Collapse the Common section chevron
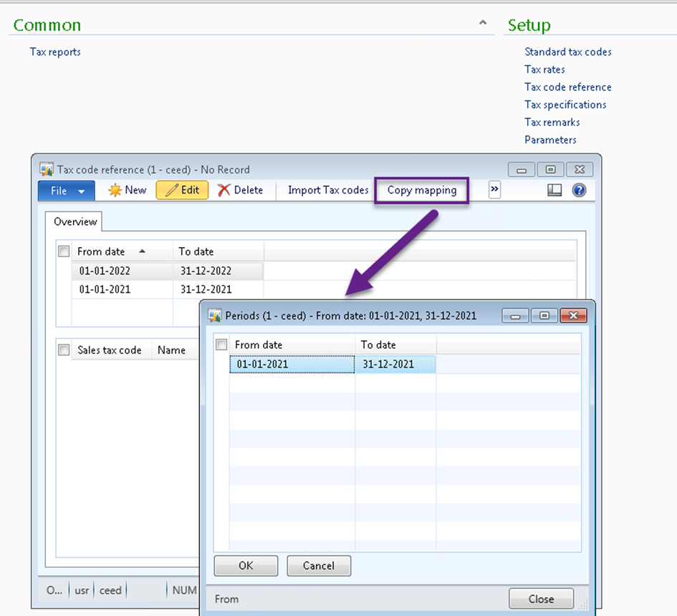Image resolution: width=677 pixels, height=616 pixels. point(483,22)
